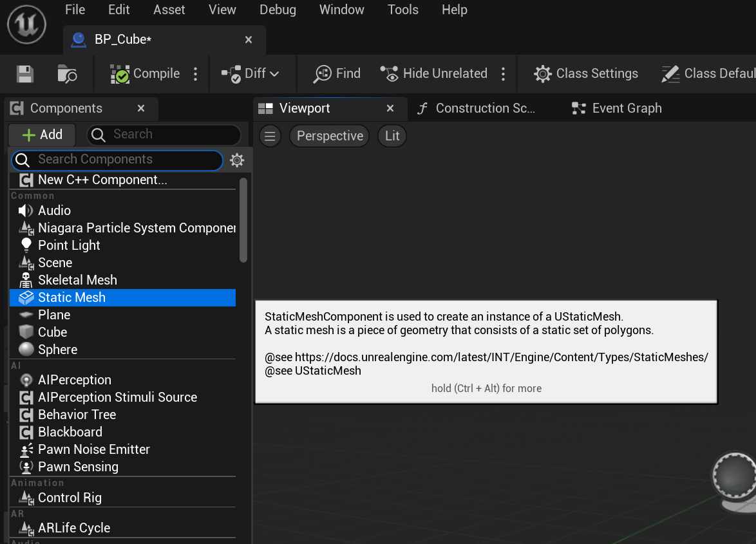
Task: Add AIPerception Stimuli Source component
Action: [122, 397]
